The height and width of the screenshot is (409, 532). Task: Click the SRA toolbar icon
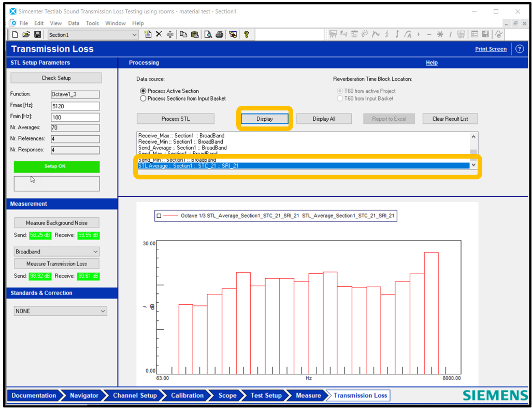461,34
